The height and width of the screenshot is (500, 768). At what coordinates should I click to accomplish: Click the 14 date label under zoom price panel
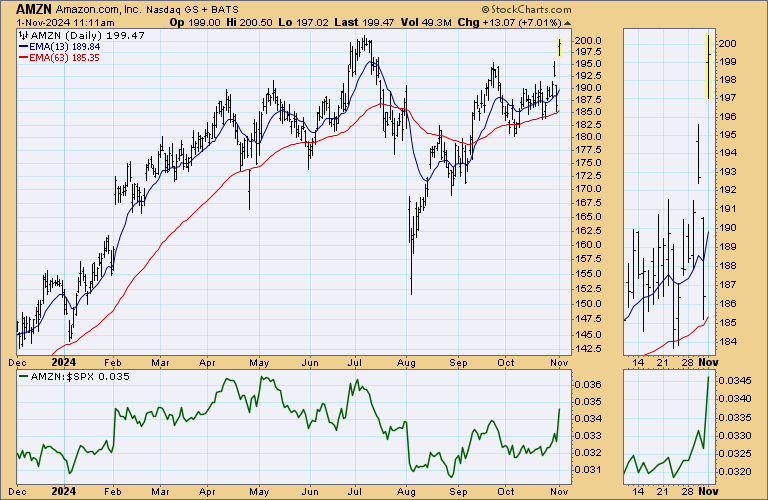tap(638, 362)
